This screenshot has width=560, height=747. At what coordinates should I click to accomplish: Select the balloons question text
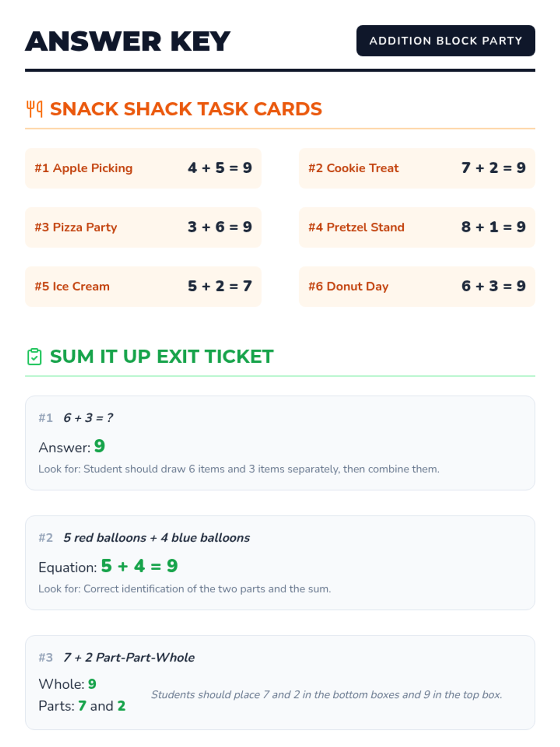[157, 538]
